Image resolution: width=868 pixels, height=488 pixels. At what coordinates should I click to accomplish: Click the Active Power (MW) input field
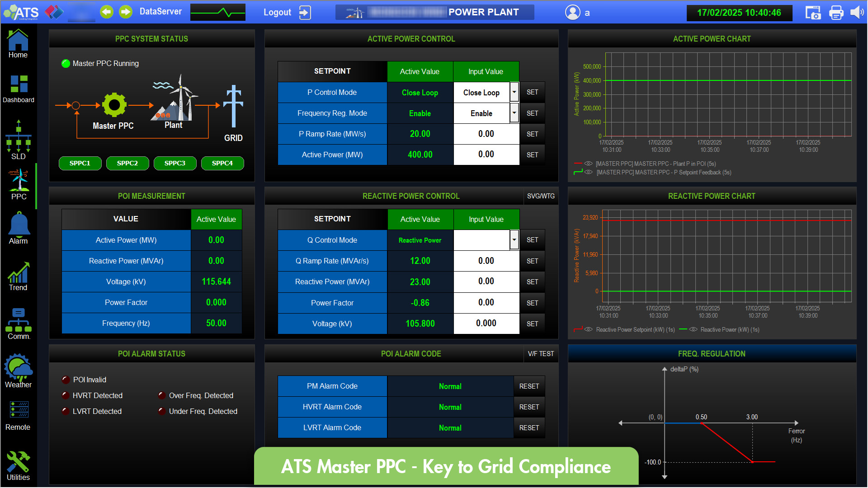tap(486, 155)
